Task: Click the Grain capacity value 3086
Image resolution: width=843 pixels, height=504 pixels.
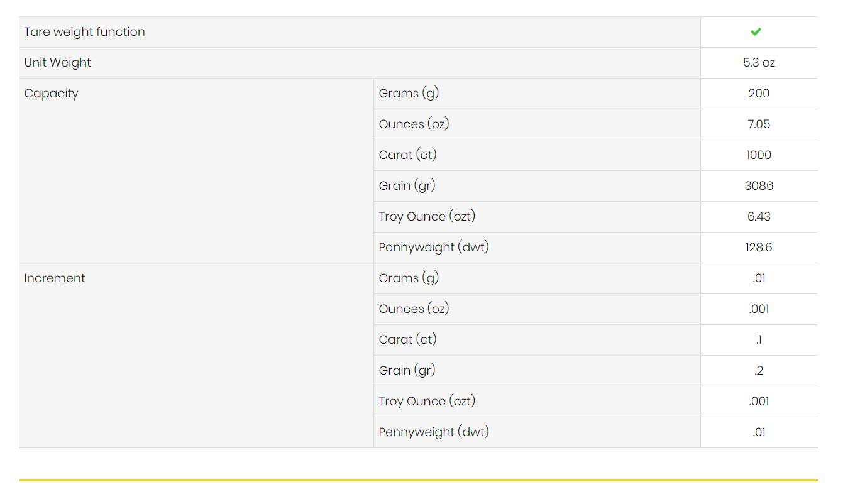Action: click(x=759, y=186)
